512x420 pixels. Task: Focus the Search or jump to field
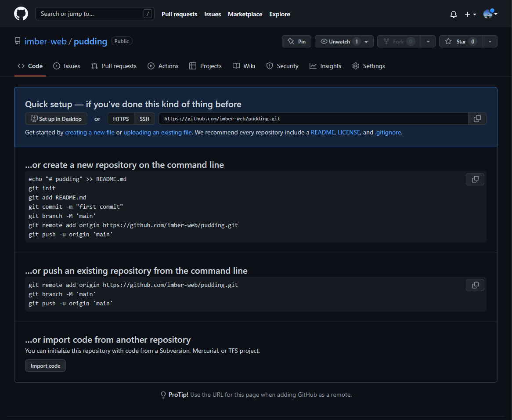pyautogui.click(x=95, y=14)
